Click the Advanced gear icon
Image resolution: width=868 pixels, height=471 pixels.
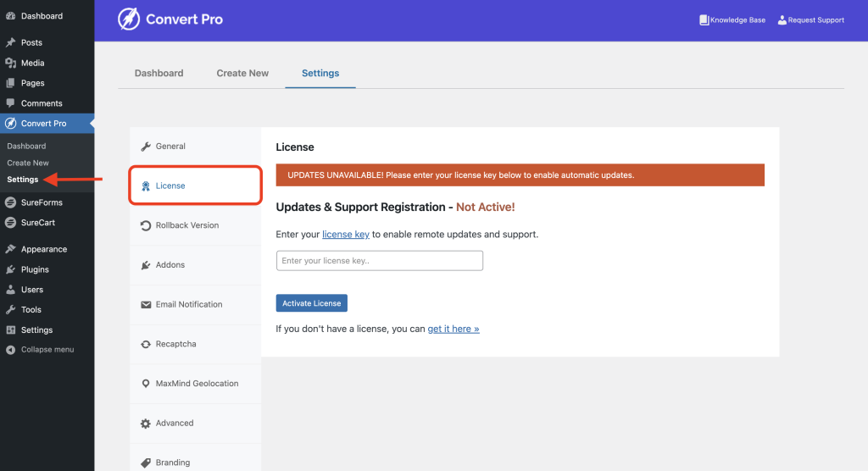(x=146, y=424)
